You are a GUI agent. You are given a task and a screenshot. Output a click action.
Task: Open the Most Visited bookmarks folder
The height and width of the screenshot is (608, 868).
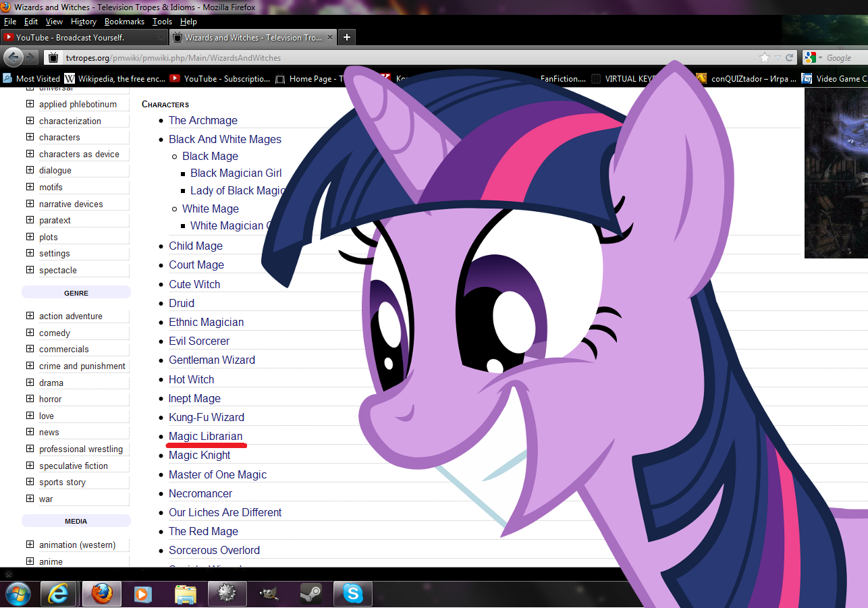click(x=32, y=78)
